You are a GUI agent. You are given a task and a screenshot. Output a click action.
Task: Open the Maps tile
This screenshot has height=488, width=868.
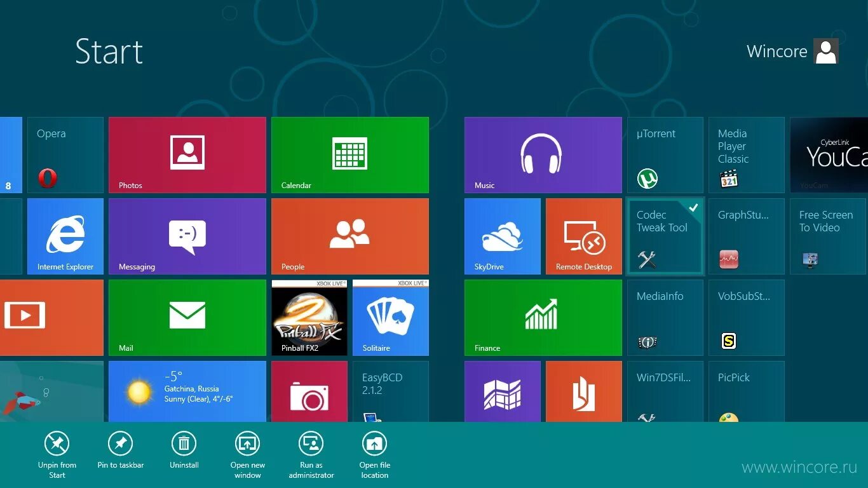click(503, 391)
